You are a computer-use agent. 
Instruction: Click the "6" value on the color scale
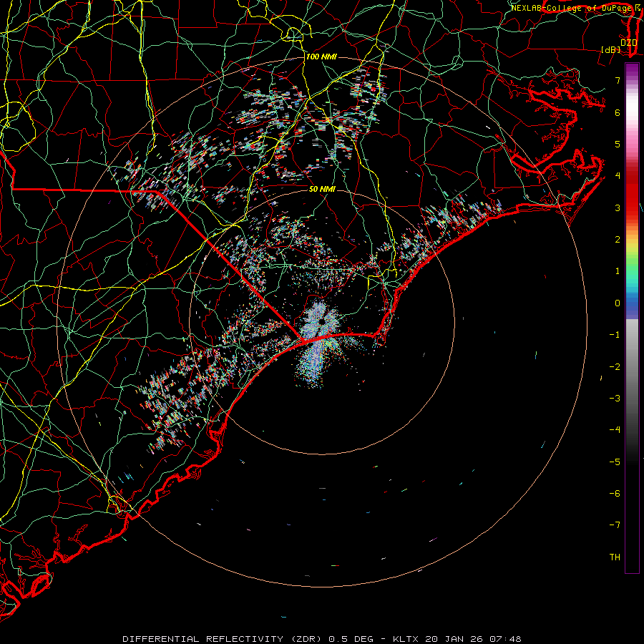tap(618, 112)
